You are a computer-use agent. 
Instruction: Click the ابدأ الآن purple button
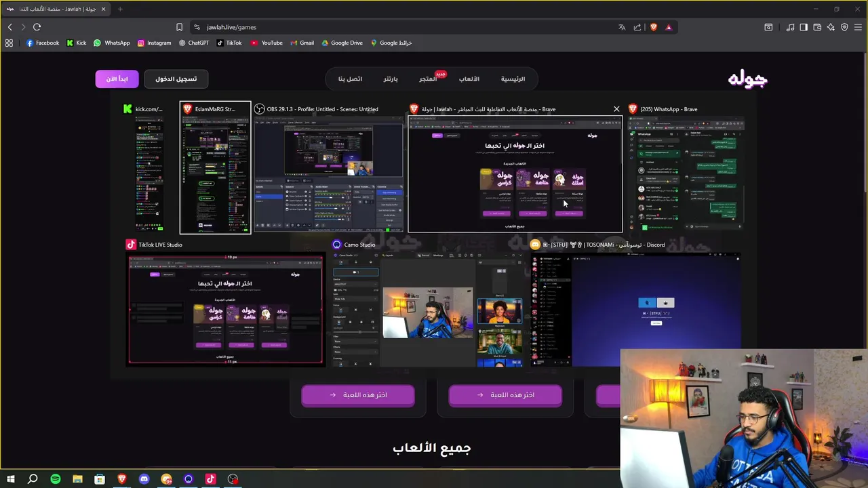[x=117, y=79]
